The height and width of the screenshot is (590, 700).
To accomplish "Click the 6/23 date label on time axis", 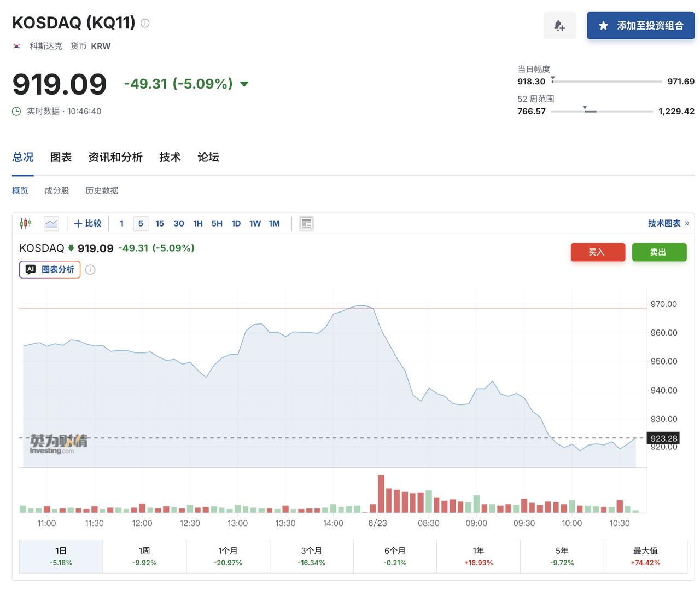I will coord(377,523).
